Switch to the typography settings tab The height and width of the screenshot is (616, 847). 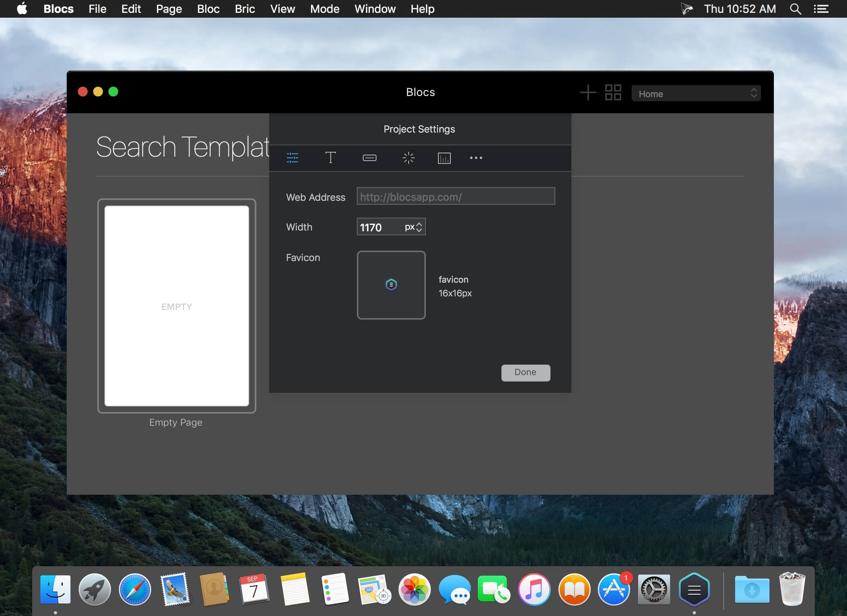[x=330, y=158]
